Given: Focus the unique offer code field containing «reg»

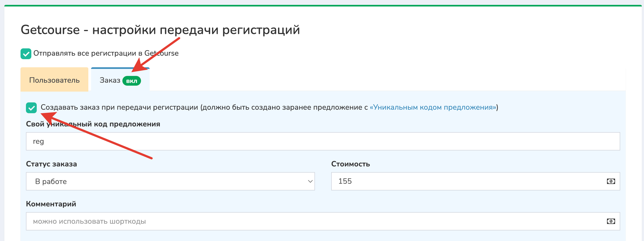Looking at the screenshot, I should click(x=323, y=141).
